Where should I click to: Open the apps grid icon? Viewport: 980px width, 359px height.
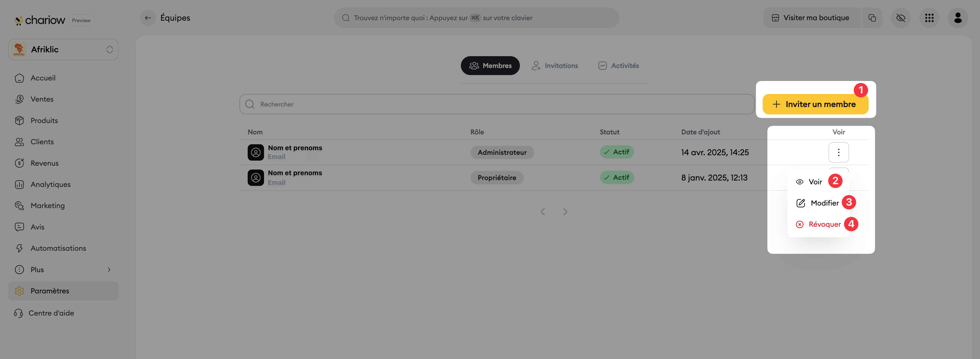[929, 18]
